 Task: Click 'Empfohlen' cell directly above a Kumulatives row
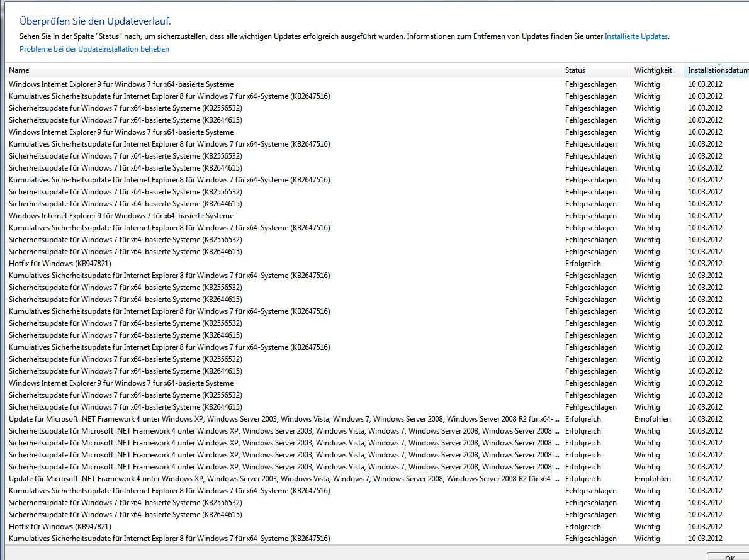coord(653,479)
